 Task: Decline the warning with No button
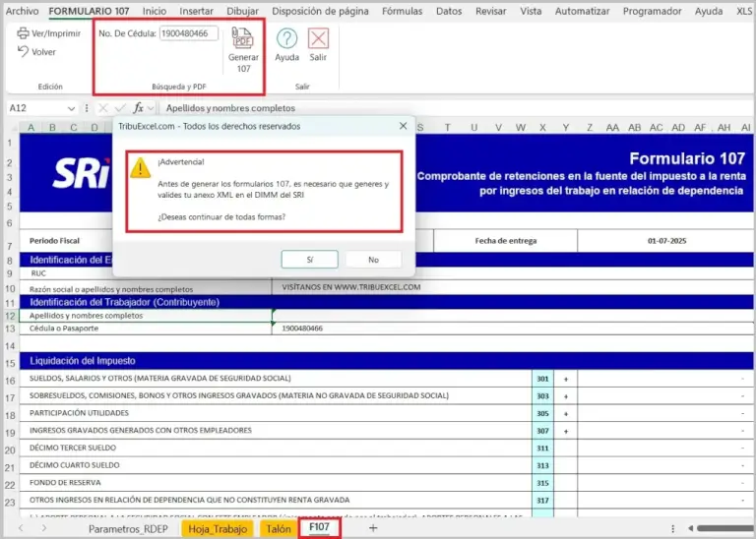[374, 260]
